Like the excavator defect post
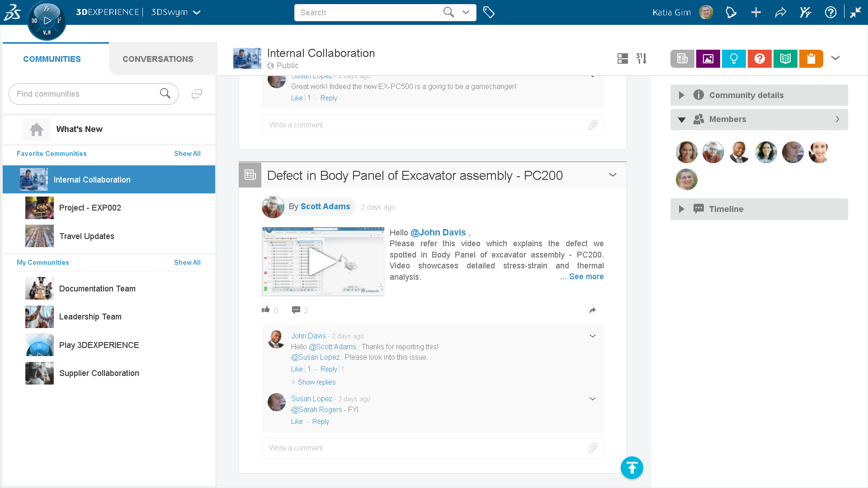 pos(266,310)
